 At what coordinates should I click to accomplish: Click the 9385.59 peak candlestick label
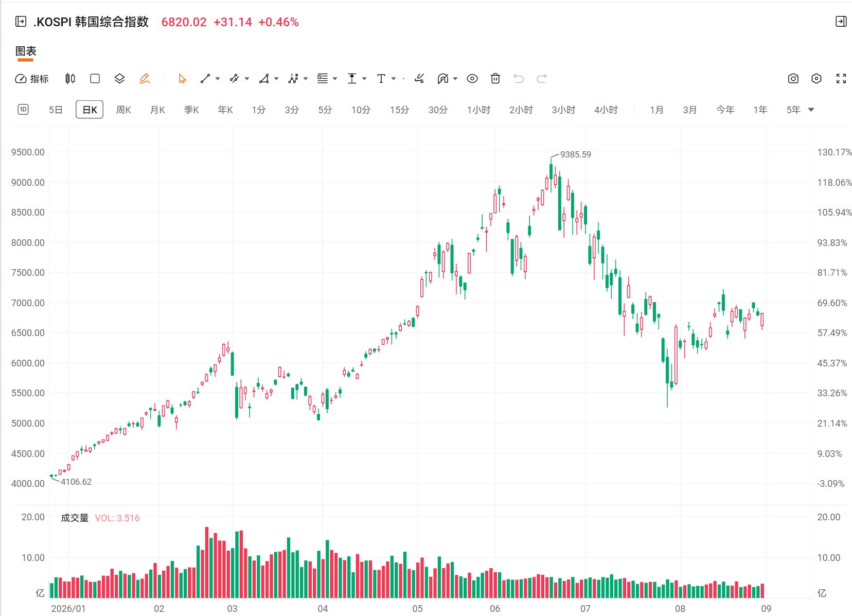pyautogui.click(x=575, y=154)
